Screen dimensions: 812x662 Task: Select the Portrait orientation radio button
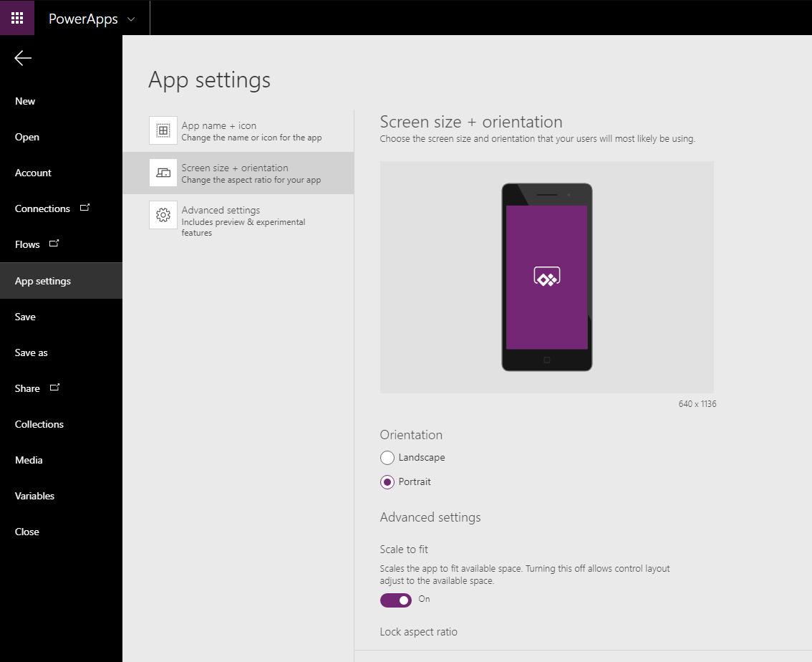point(387,481)
